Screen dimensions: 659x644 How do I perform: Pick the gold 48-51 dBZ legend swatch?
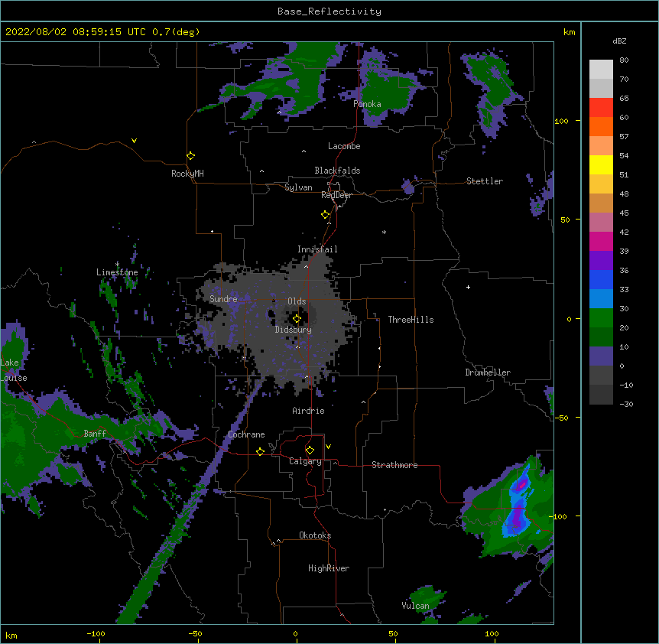coord(601,184)
